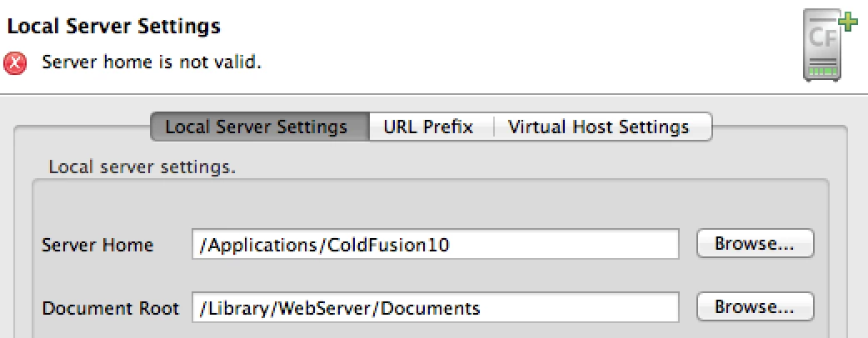Click the ColdFusion server icon
Viewport: 868px width, 338px height.
(x=829, y=47)
